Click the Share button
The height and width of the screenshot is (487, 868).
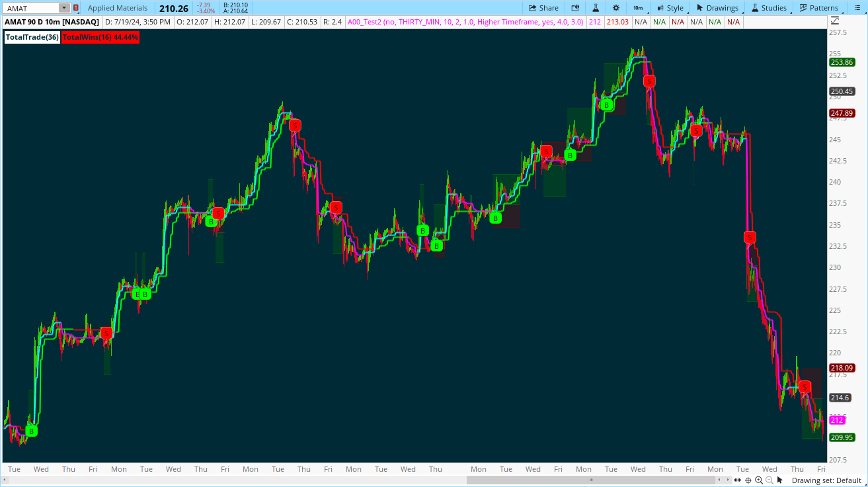click(543, 8)
